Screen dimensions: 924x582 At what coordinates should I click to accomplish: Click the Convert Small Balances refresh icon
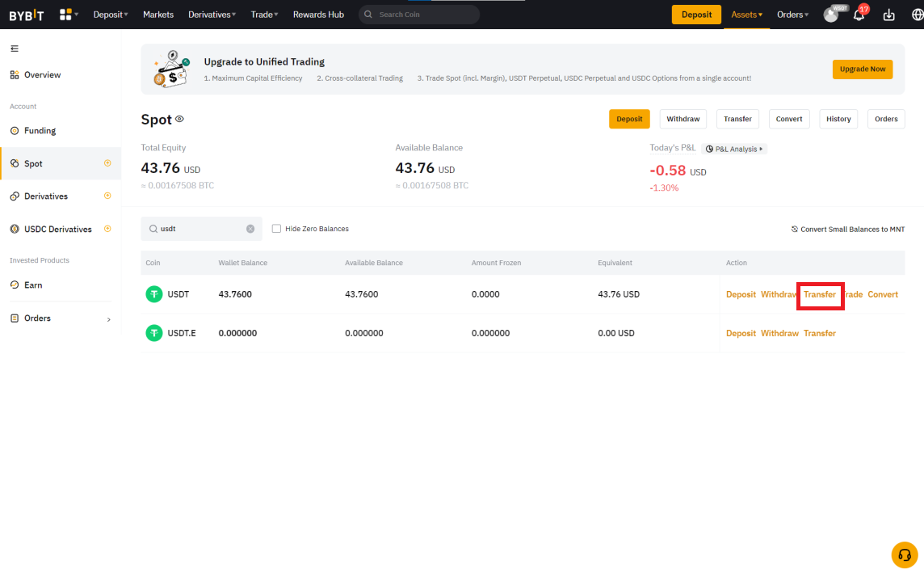[x=794, y=229]
